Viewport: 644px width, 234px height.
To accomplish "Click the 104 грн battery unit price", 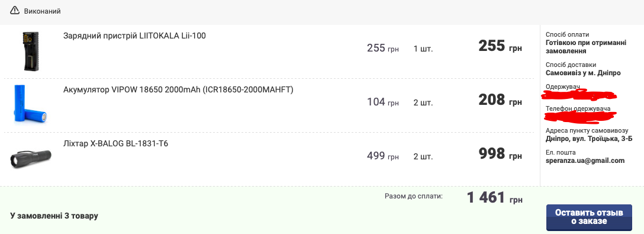I will click(x=383, y=102).
